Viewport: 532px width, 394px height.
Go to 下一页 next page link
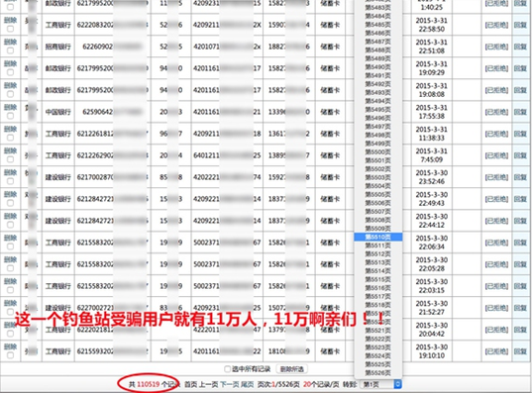(x=229, y=384)
